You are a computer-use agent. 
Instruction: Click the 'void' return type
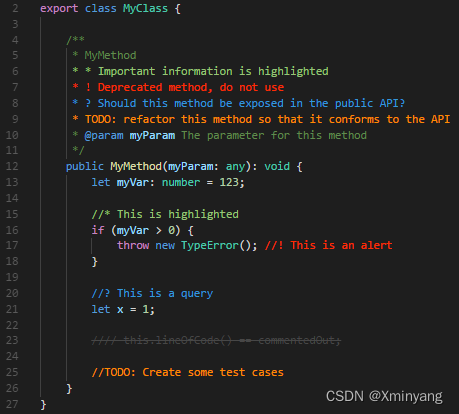pyautogui.click(x=277, y=166)
